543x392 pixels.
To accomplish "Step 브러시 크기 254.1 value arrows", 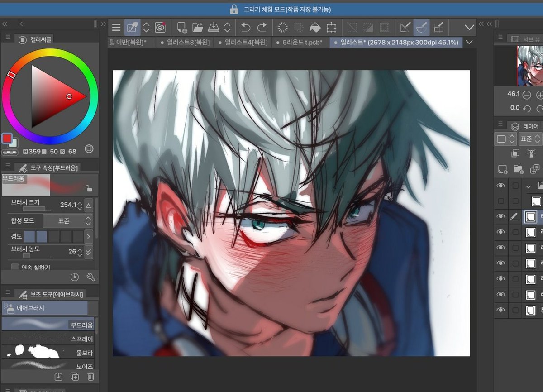I will 80,205.
